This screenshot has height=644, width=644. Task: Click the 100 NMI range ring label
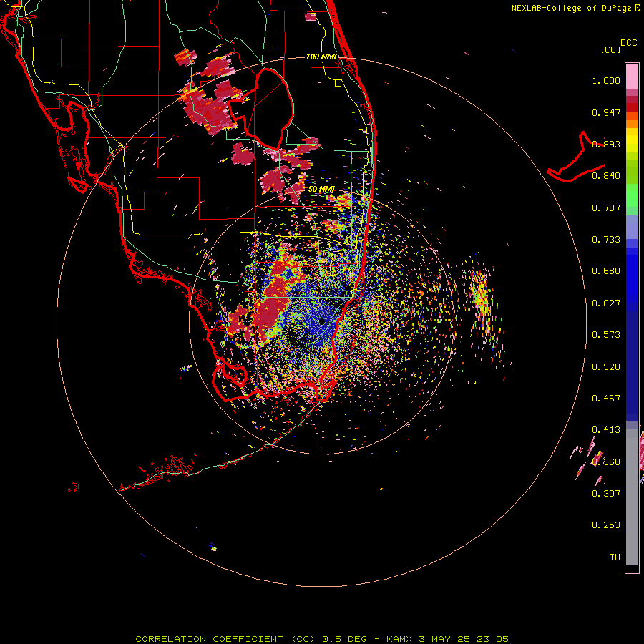pyautogui.click(x=321, y=57)
